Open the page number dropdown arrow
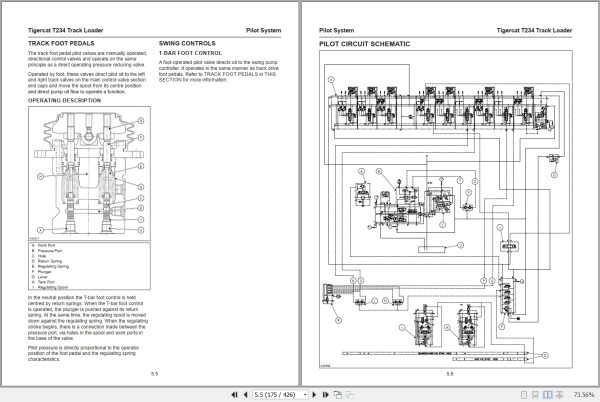Viewport: 600px width, 402px height. point(305,394)
